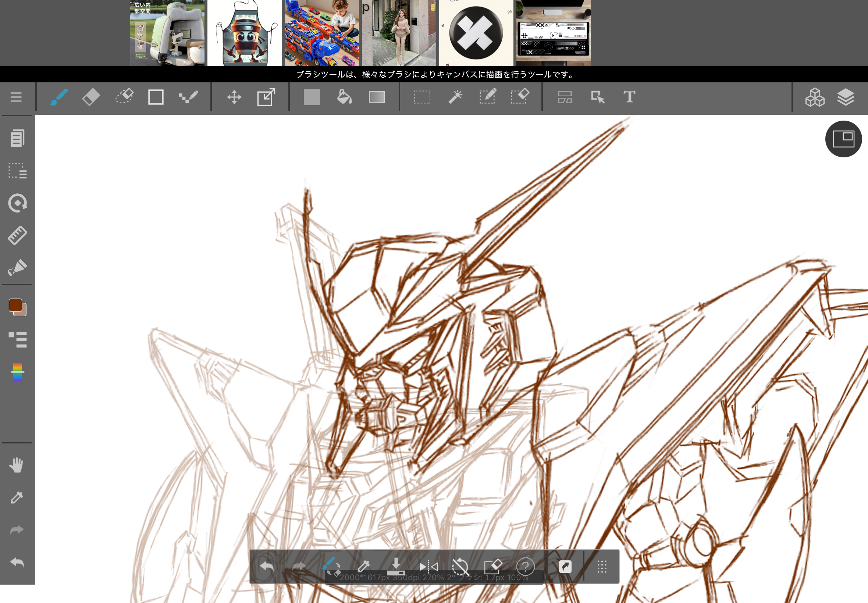Toggle brush/eraser switch in shortcut bar
This screenshot has height=603, width=868.
(x=331, y=566)
